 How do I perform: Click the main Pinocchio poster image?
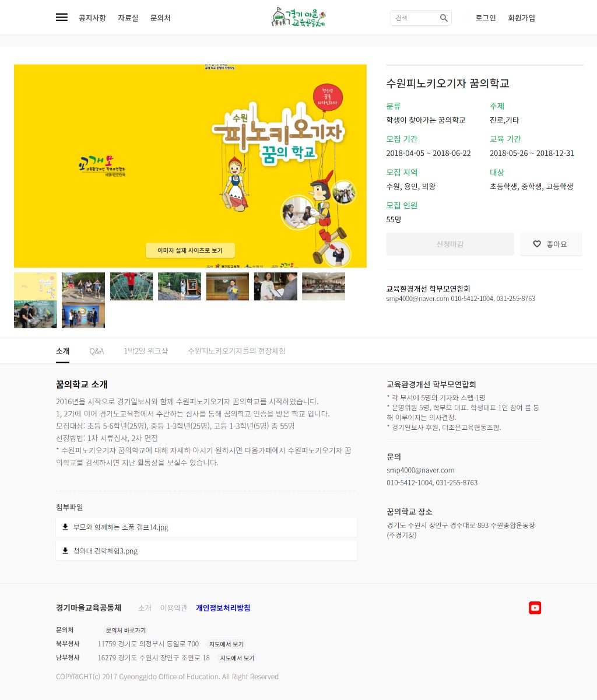coord(190,166)
